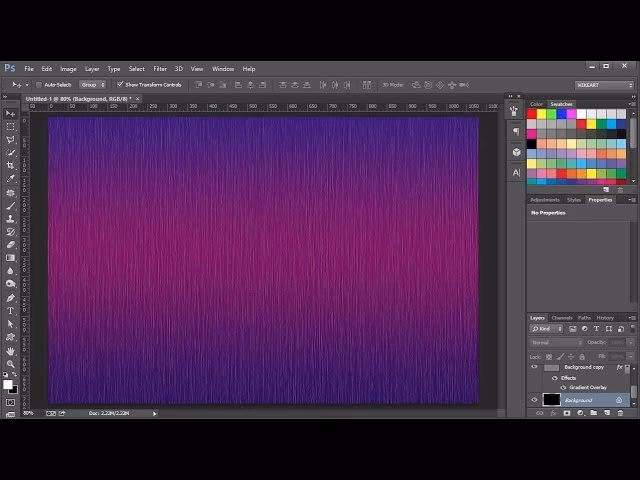Open the Image menu
This screenshot has width=640, height=480.
68,69
